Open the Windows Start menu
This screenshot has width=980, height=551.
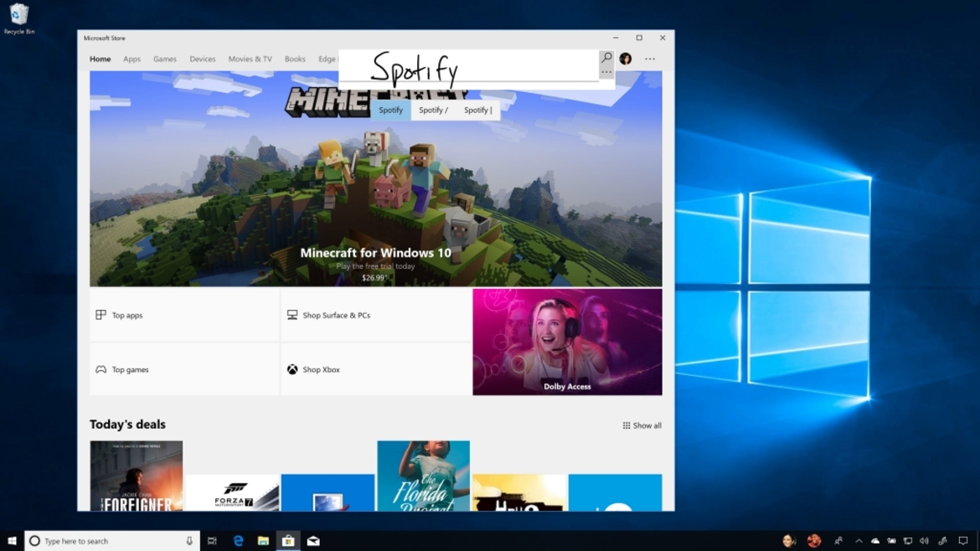click(x=12, y=541)
